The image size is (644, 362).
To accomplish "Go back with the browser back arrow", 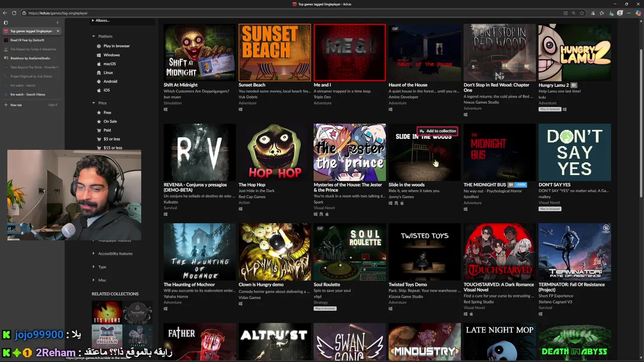I will tap(6, 13).
